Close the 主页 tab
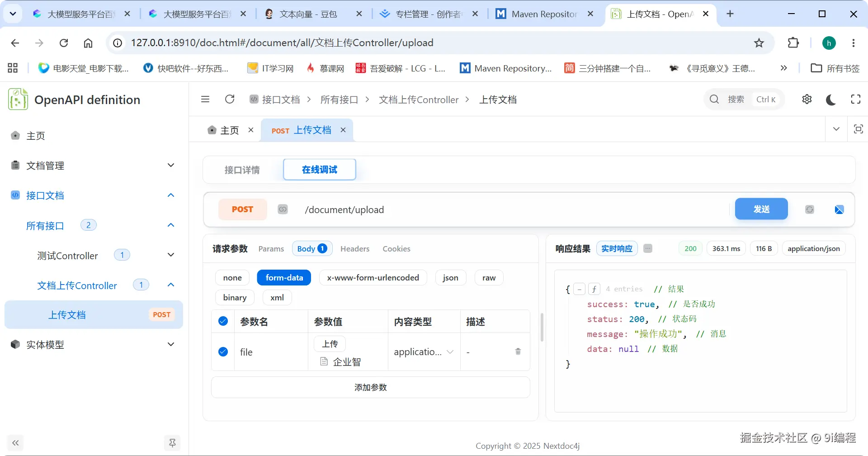This screenshot has height=456, width=868. pyautogui.click(x=251, y=130)
